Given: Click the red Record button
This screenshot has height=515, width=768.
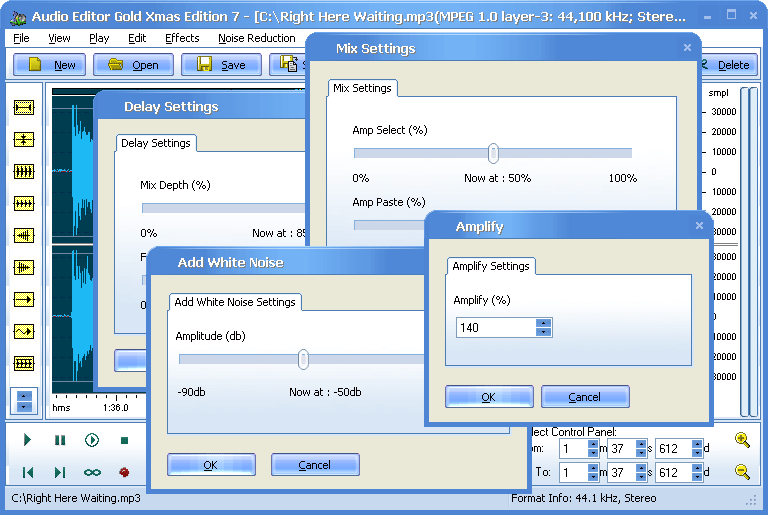Looking at the screenshot, I should pos(124,472).
